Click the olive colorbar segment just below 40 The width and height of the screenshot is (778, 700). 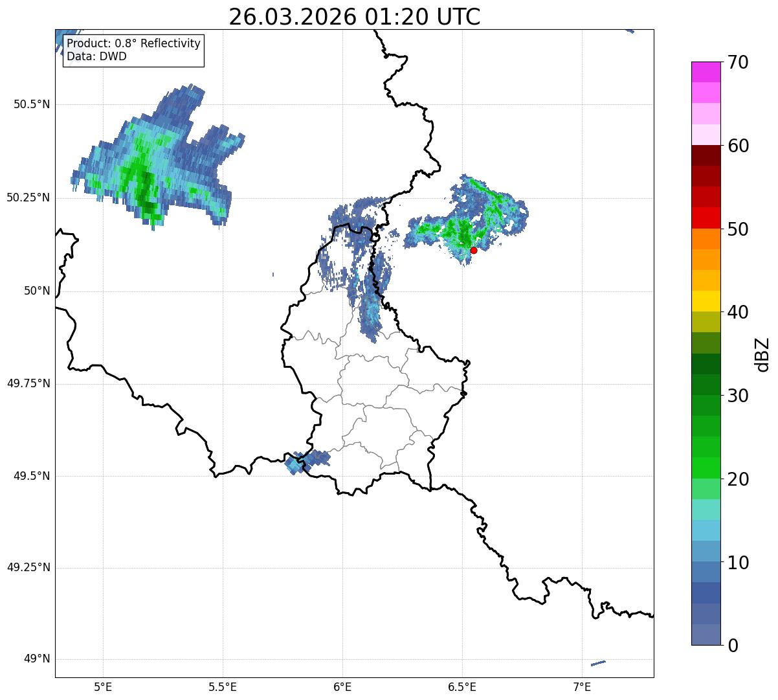(706, 322)
